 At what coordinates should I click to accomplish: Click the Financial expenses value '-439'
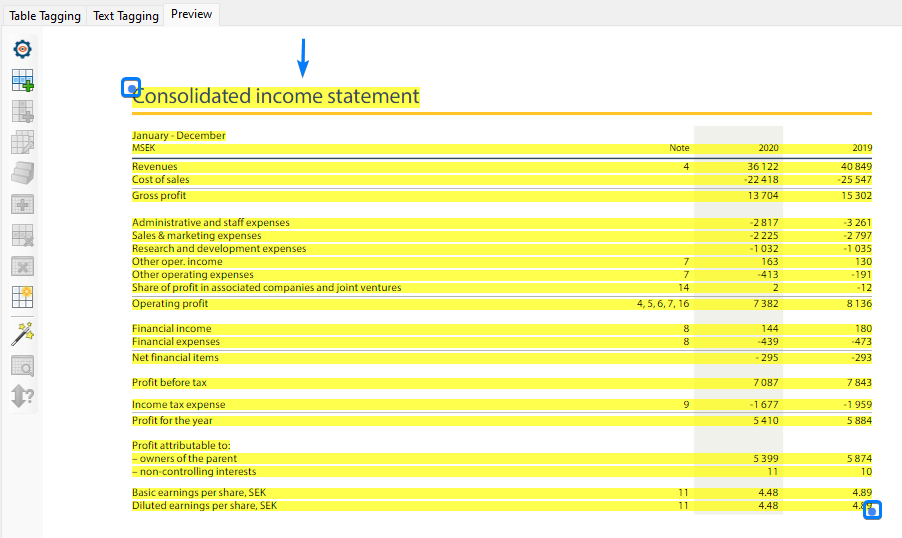(767, 342)
